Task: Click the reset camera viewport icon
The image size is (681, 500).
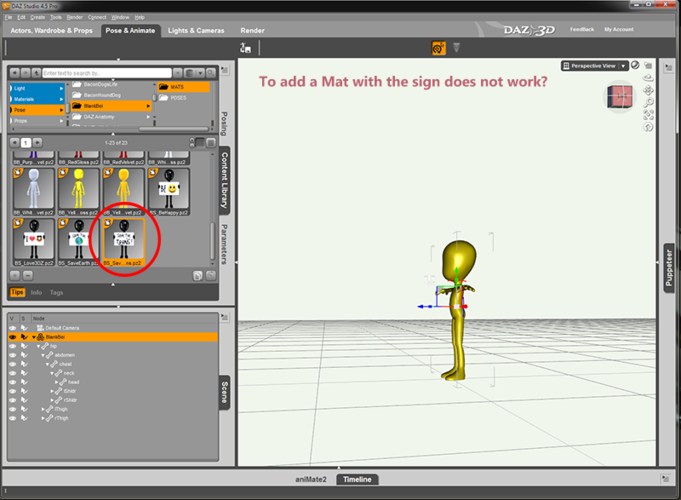Action: (x=648, y=127)
